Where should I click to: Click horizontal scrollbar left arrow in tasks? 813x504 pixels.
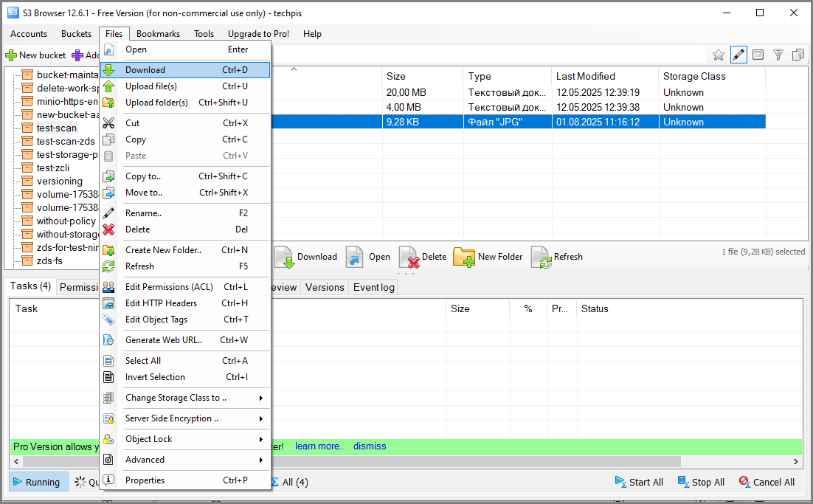16,461
